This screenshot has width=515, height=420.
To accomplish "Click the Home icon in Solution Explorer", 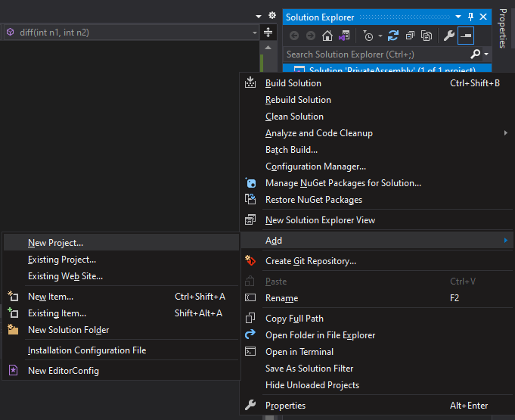I will pos(327,36).
